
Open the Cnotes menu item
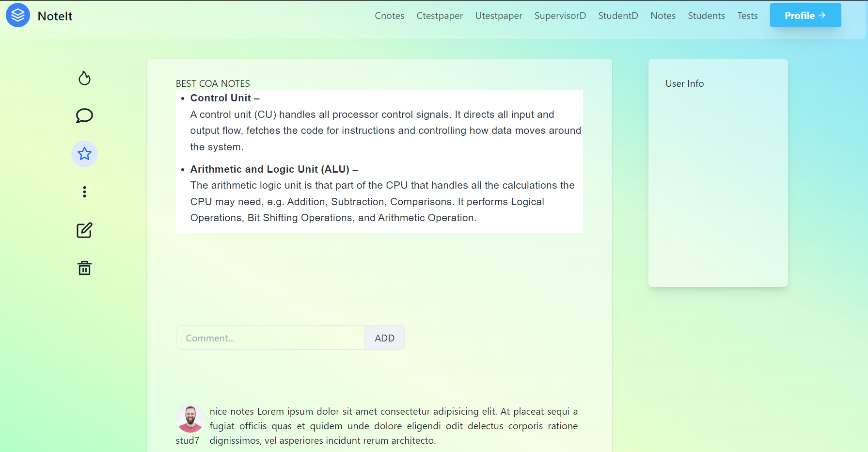(x=389, y=15)
